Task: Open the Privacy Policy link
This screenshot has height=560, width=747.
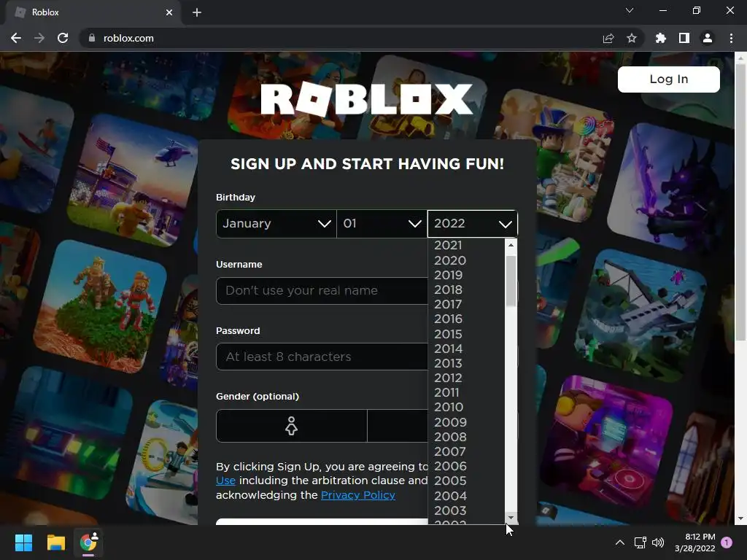Action: click(357, 495)
